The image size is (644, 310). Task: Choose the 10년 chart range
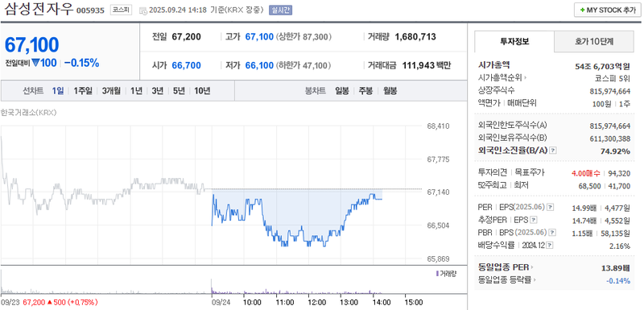pos(202,91)
